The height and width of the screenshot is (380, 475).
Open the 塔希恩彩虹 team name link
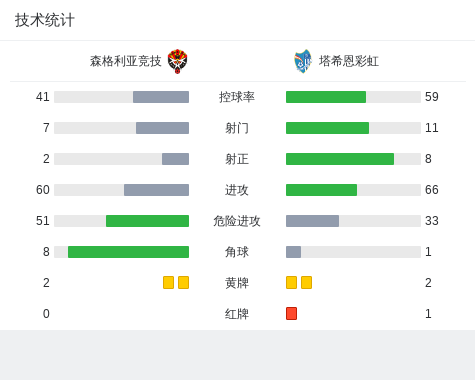click(349, 61)
